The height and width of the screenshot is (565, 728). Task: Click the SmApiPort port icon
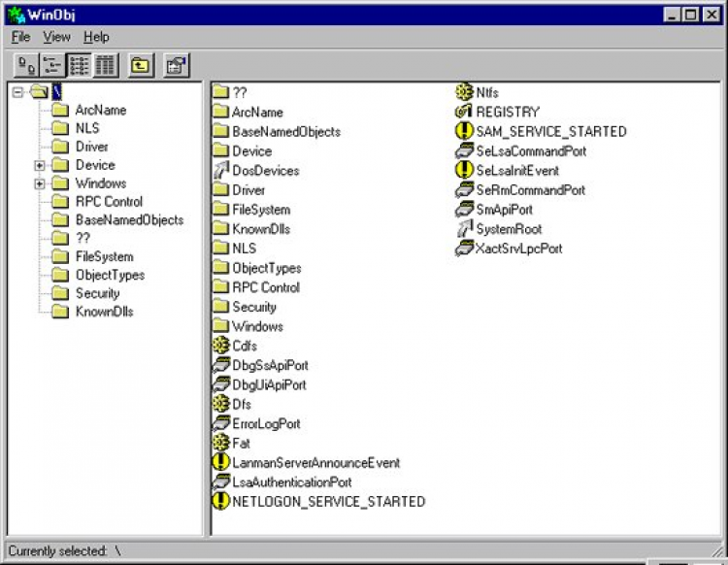[x=464, y=209]
